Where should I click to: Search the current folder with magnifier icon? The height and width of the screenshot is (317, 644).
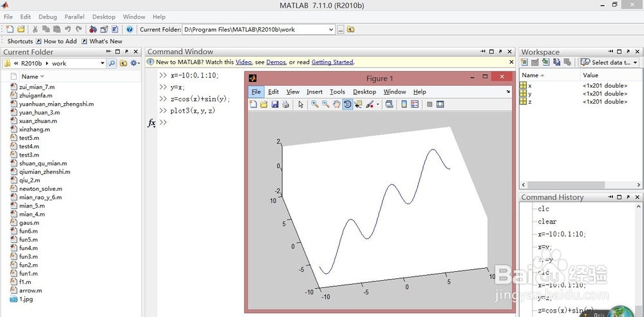pyautogui.click(x=111, y=63)
